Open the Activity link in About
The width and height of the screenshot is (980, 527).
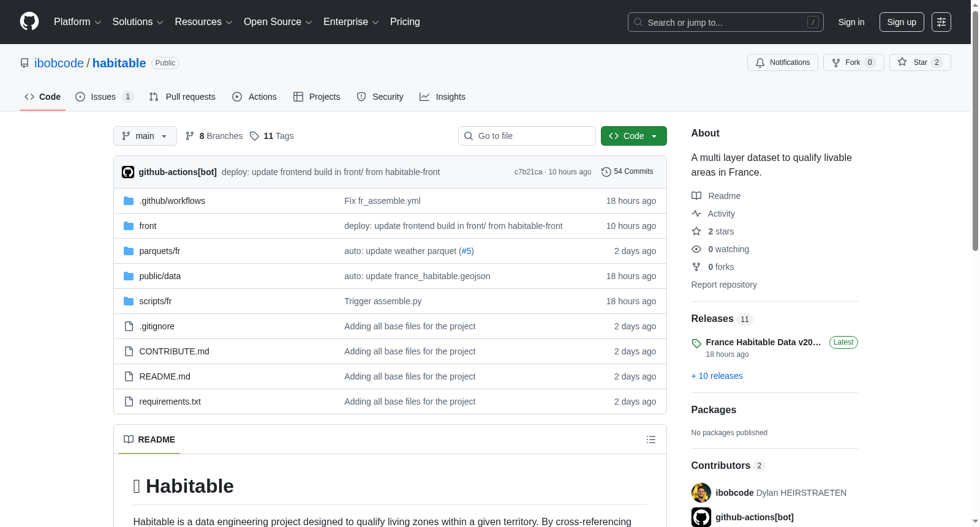coord(714,214)
